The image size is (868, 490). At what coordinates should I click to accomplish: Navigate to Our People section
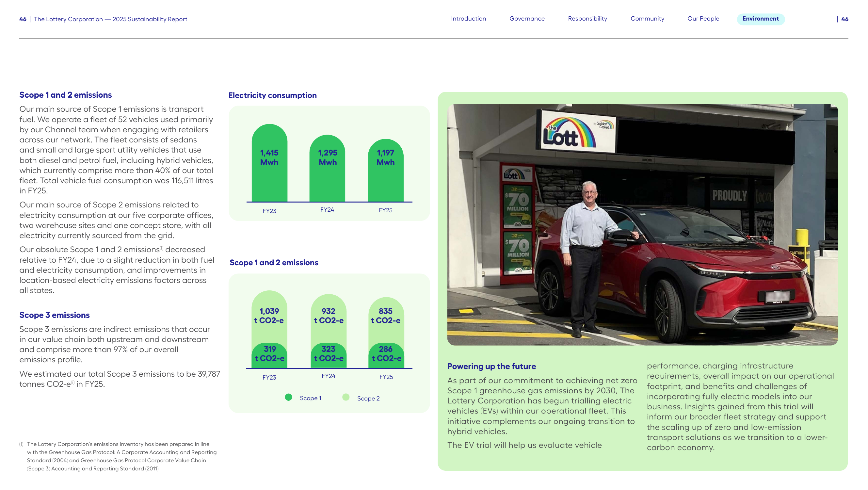click(703, 19)
